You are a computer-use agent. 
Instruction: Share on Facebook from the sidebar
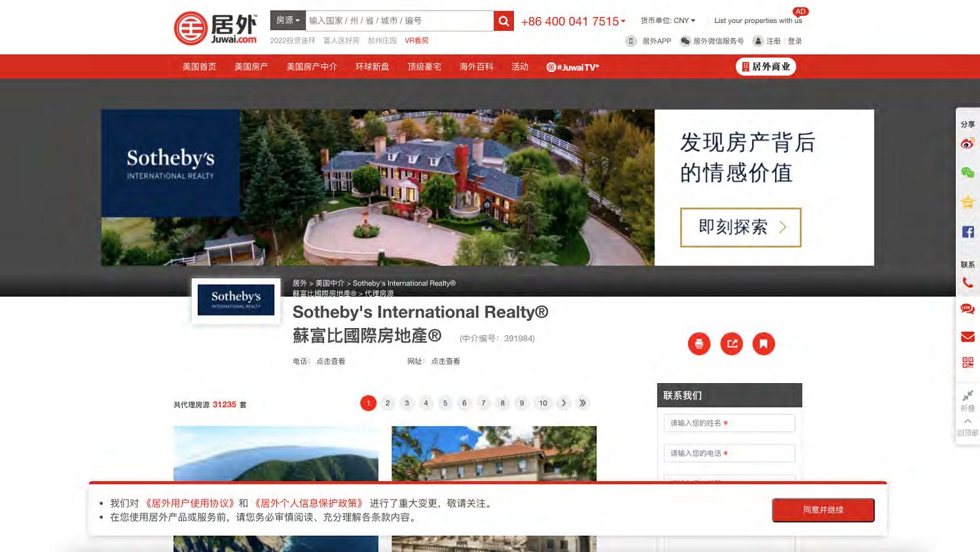click(968, 232)
